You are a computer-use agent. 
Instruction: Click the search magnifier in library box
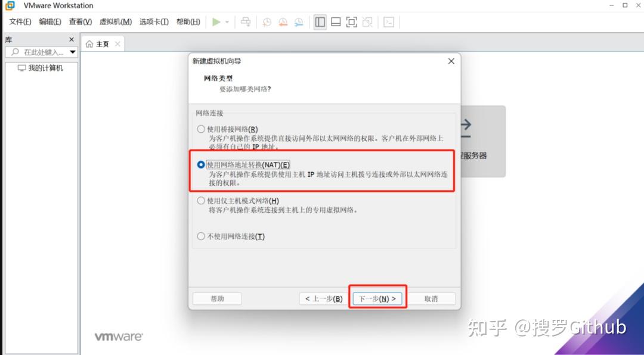(x=15, y=52)
